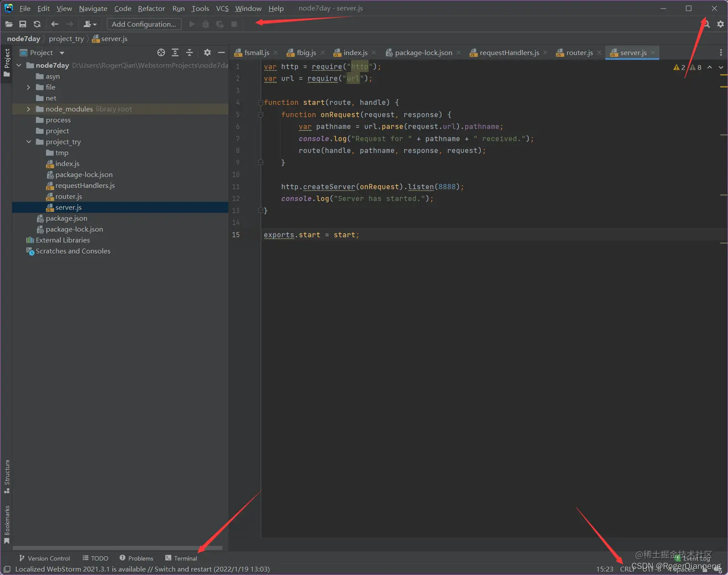
Task: Toggle fold on function start line
Action: (260, 103)
